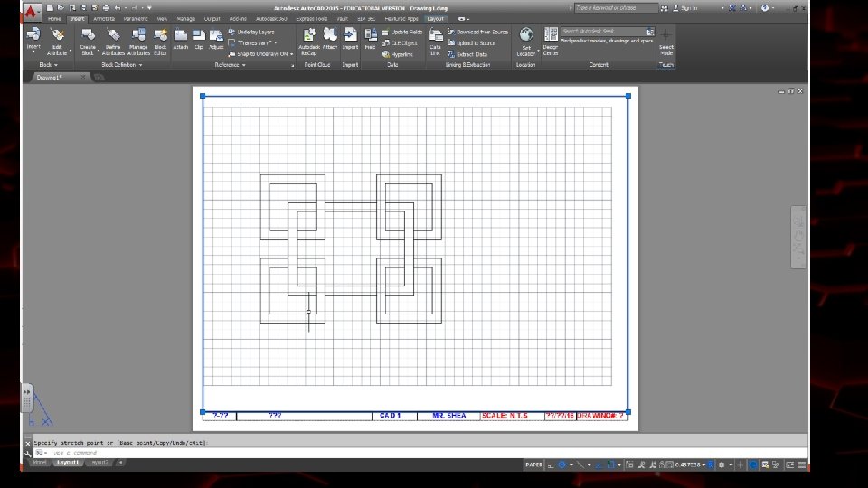Screen dimensions: 868x488
Task: Open the Set Location dropdown arrow
Action: 538,51
